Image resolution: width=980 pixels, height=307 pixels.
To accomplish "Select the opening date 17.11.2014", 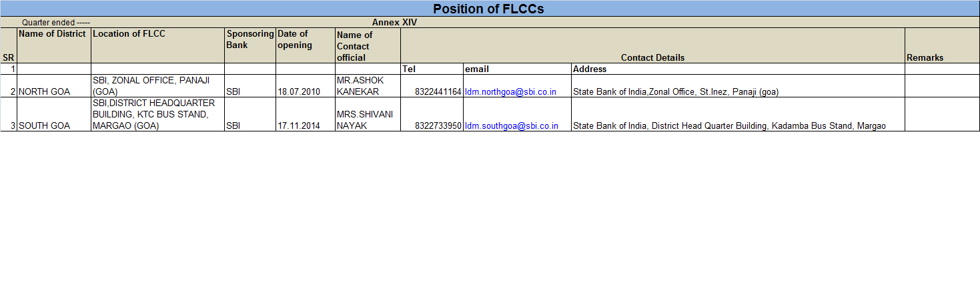I will coord(299,125).
